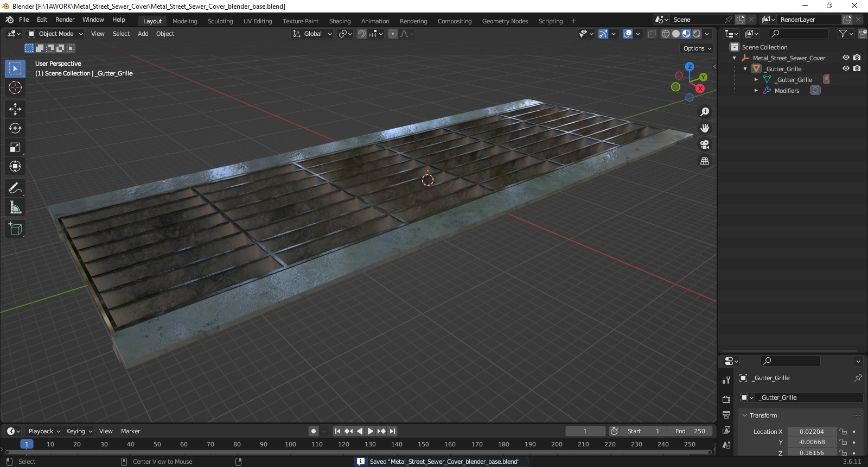Screen dimensions: 868x467
Task: Play the animation
Action: 371,431
